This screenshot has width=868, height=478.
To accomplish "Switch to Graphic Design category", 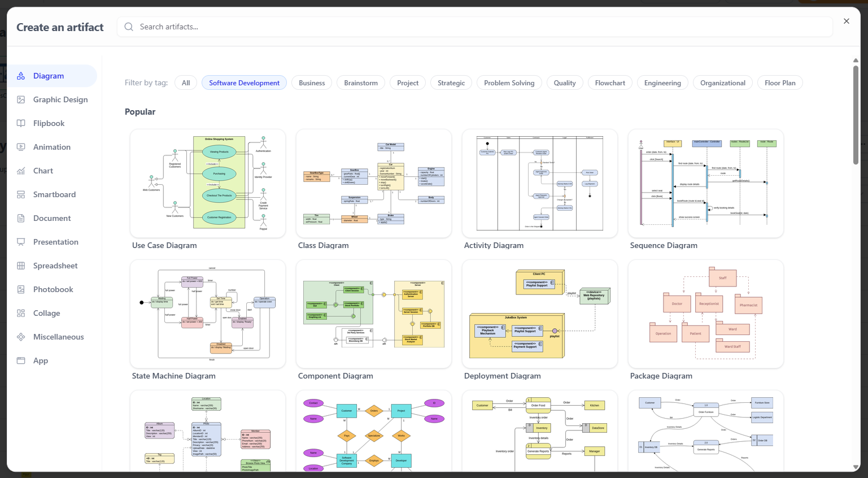I will (x=53, y=99).
